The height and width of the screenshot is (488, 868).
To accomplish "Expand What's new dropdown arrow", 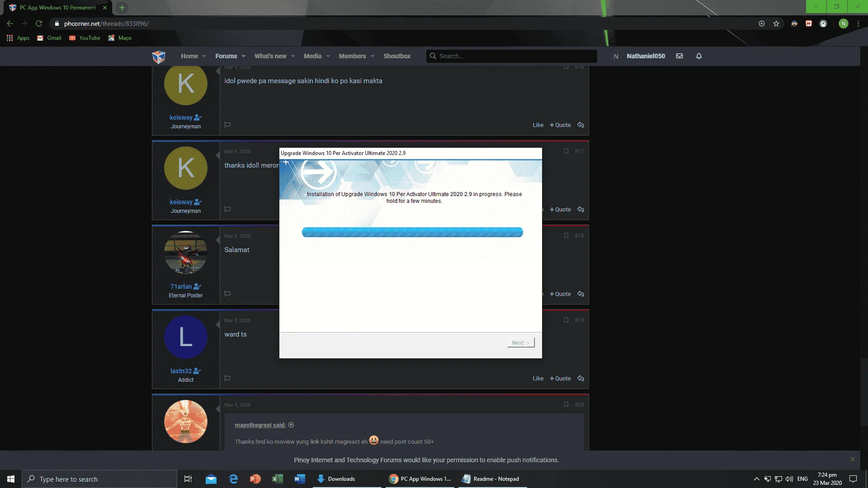I will click(x=293, y=56).
